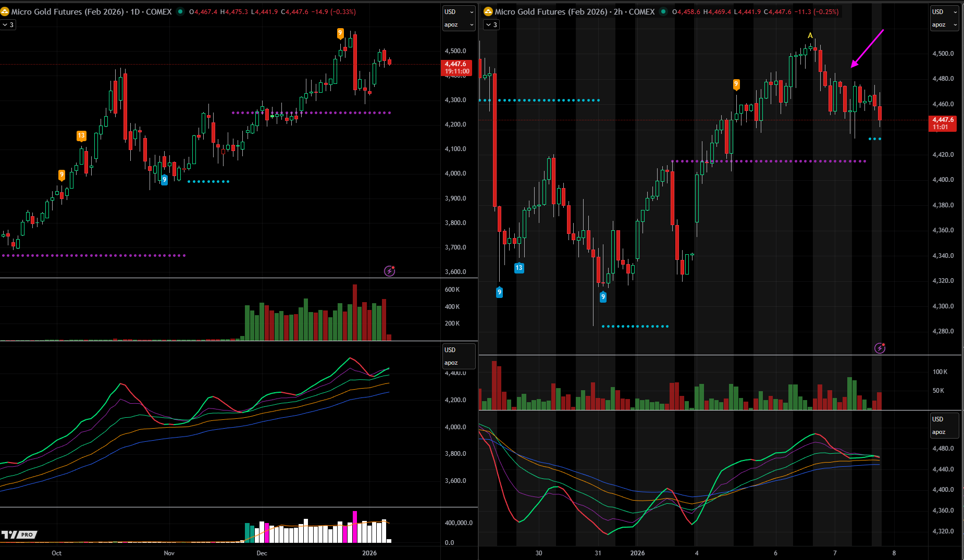This screenshot has height=560, width=964.
Task: Expand the indicator legend showing 3 on the 2h chart
Action: pos(491,24)
